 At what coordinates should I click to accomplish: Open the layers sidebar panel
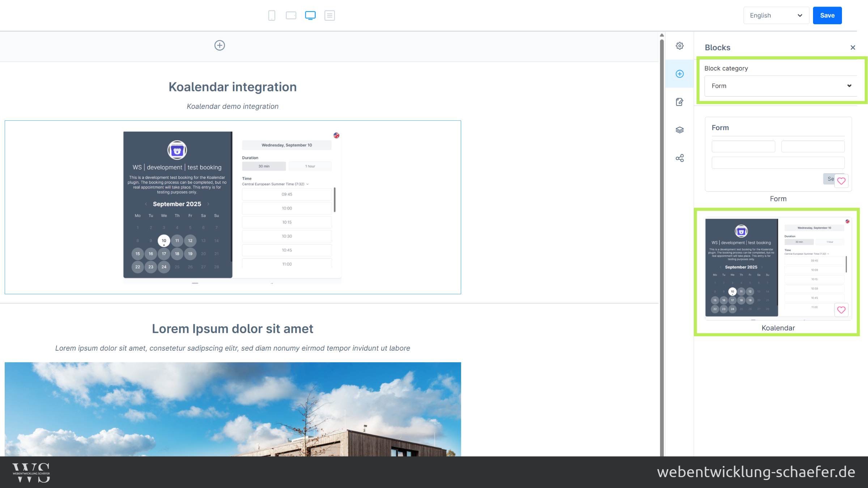(x=680, y=130)
